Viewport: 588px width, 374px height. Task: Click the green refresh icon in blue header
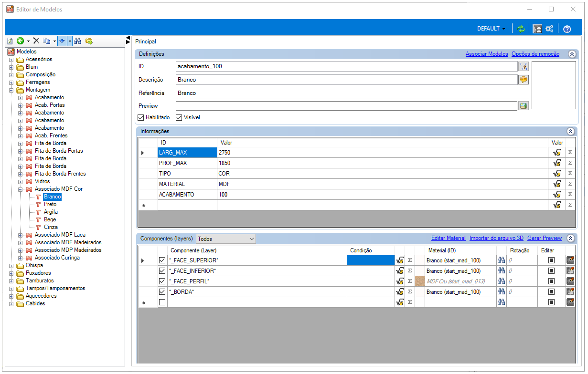point(521,29)
